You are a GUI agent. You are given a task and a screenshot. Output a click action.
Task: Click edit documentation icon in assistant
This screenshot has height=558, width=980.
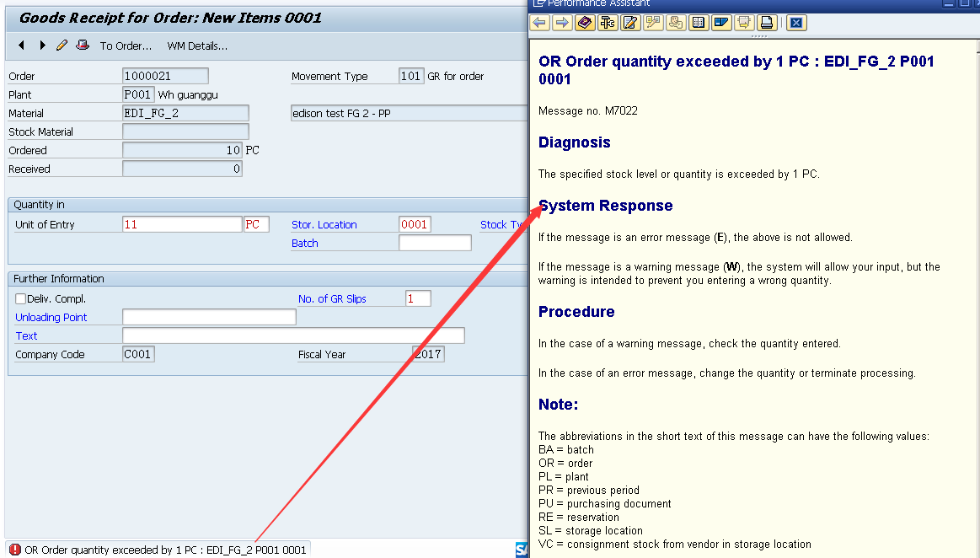click(x=630, y=23)
